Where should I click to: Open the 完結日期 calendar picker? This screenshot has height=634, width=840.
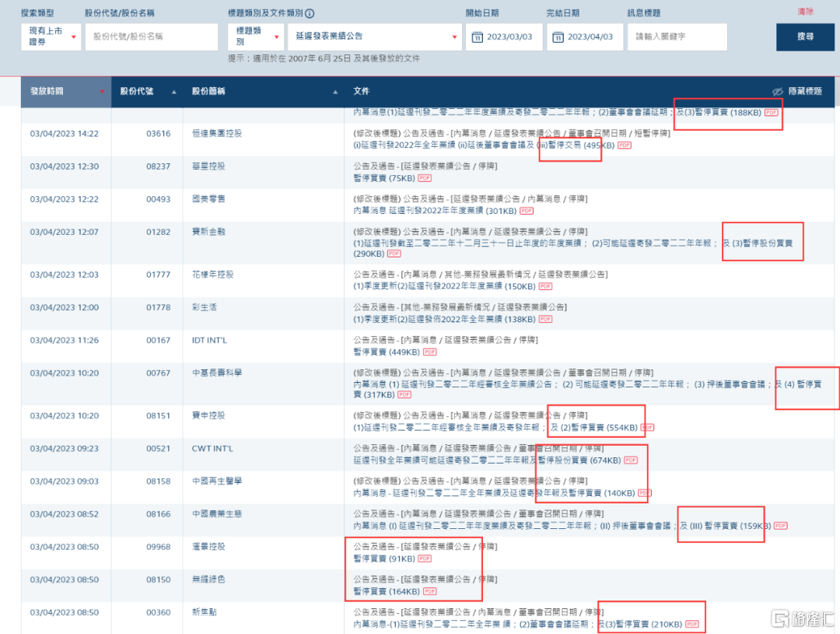pos(558,37)
